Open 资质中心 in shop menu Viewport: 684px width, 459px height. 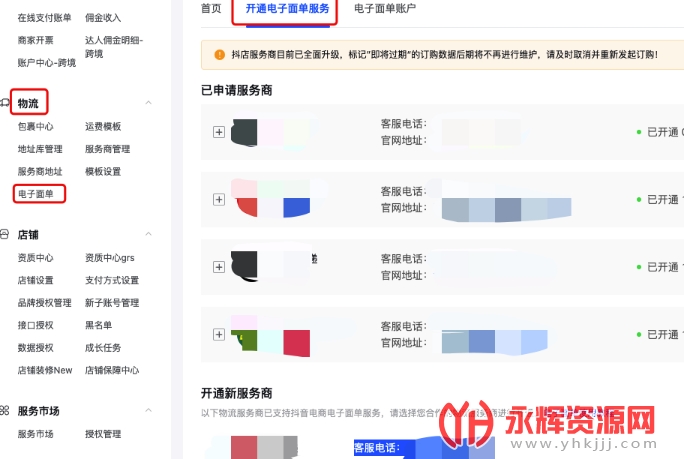35,258
